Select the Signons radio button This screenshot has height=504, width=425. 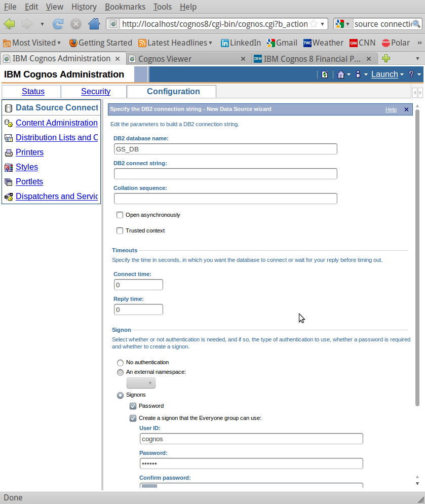(120, 395)
